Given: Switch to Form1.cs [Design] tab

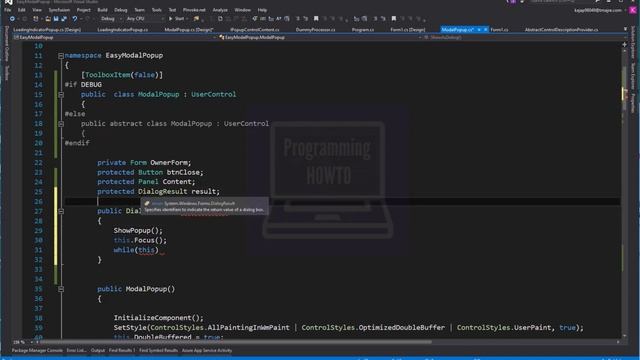Looking at the screenshot, I should (x=407, y=30).
